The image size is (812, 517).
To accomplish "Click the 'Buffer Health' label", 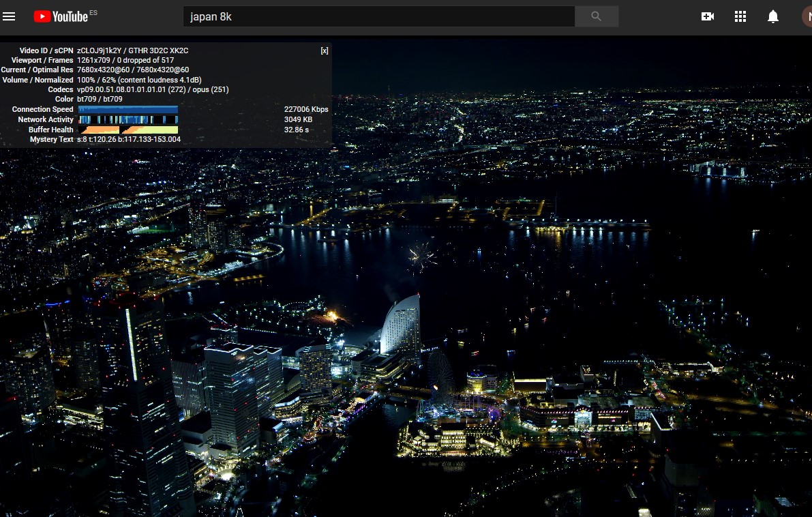I will click(x=50, y=130).
